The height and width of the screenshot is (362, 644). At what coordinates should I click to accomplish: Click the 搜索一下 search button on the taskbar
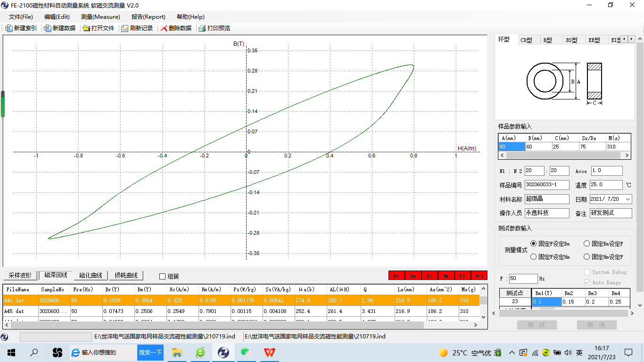(150, 353)
